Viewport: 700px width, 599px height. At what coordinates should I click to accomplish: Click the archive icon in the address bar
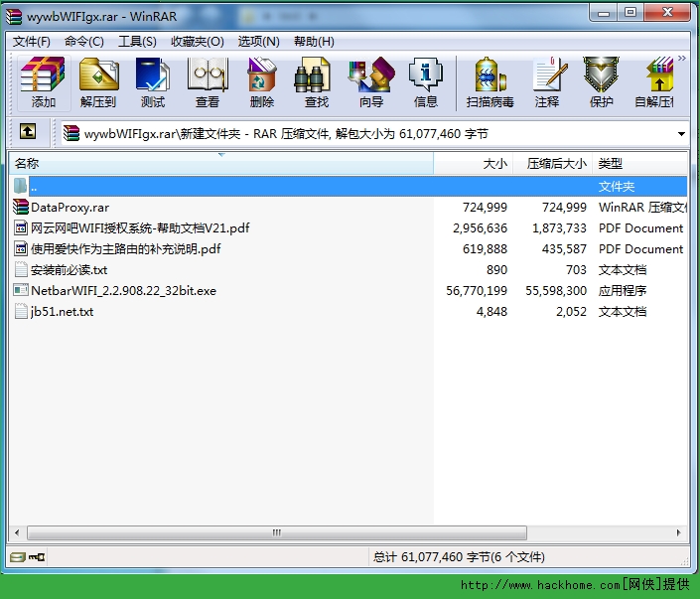[x=70, y=133]
